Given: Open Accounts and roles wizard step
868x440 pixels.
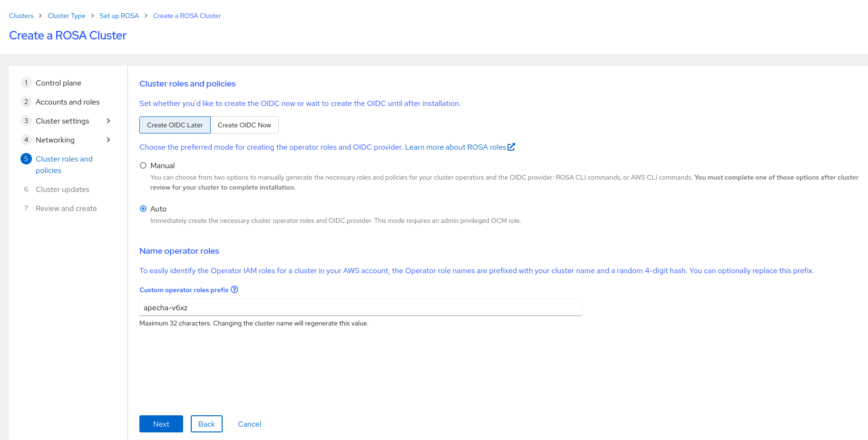Looking at the screenshot, I should point(68,102).
